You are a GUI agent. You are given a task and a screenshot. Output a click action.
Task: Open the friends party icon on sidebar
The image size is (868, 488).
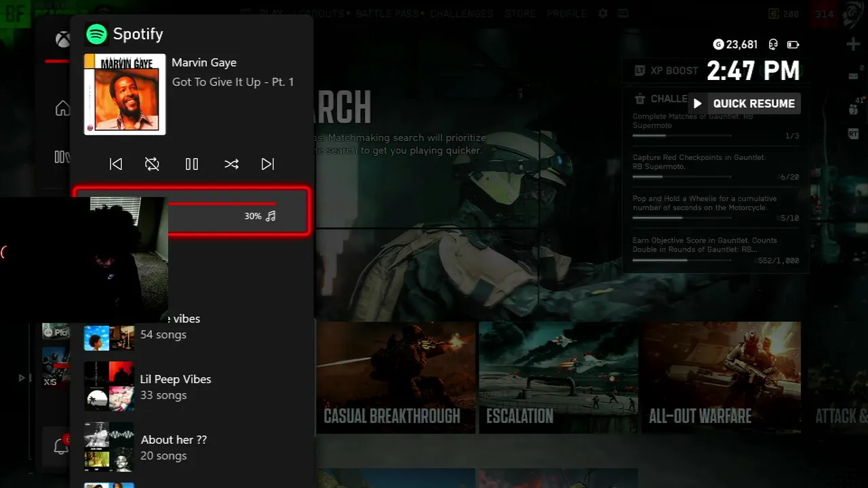853,108
